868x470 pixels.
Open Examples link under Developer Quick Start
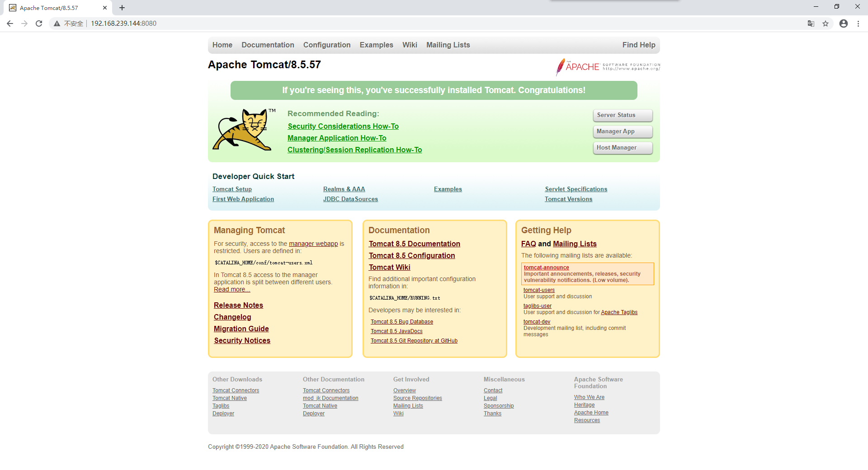pos(448,189)
